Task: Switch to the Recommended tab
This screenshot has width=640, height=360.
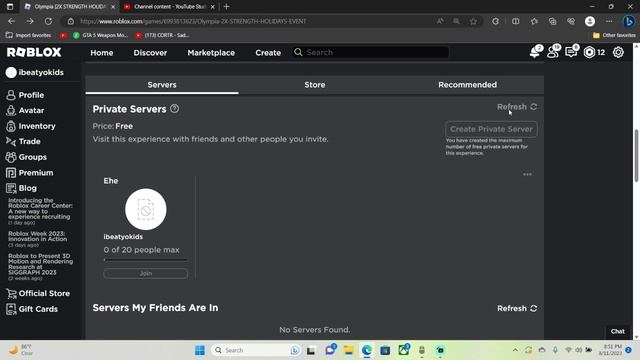Action: click(467, 85)
